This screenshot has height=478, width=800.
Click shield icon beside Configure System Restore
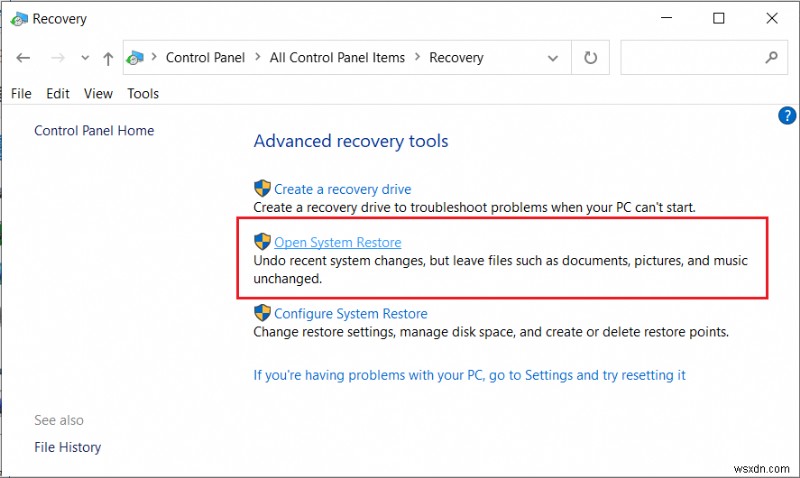[x=262, y=313]
